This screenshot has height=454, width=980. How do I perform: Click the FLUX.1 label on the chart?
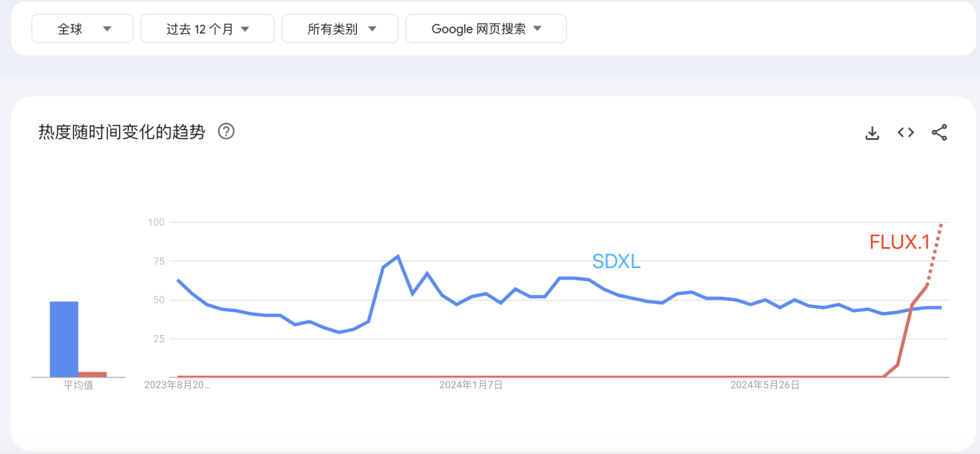pyautogui.click(x=899, y=242)
